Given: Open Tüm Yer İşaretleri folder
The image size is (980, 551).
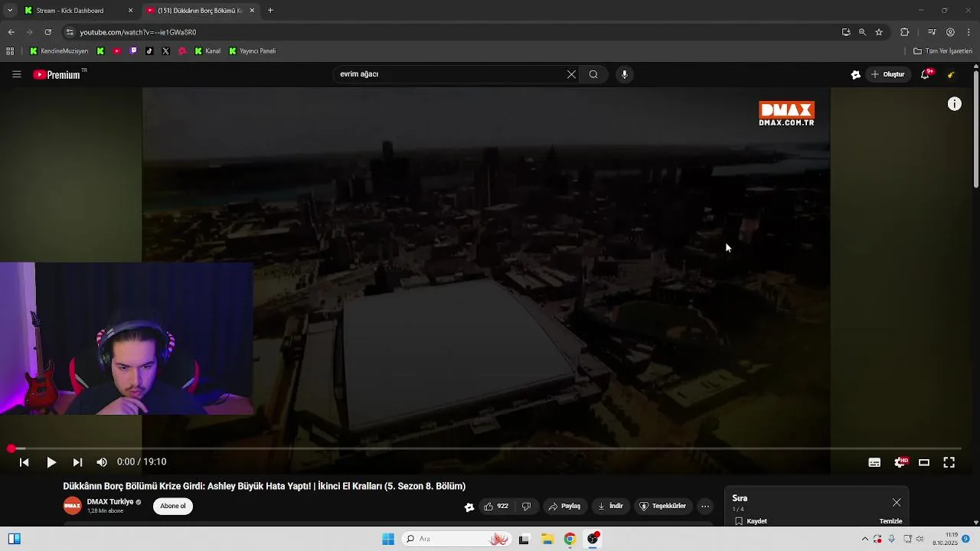Looking at the screenshot, I should 943,51.
